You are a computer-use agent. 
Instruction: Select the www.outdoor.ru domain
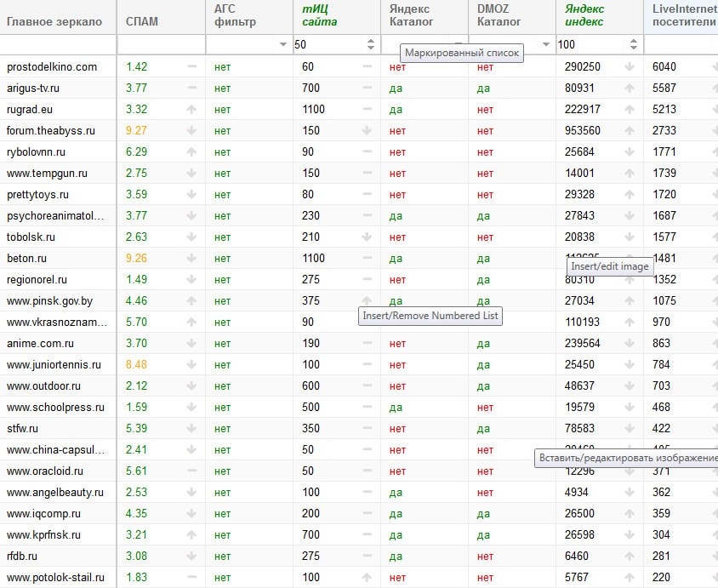[43, 386]
